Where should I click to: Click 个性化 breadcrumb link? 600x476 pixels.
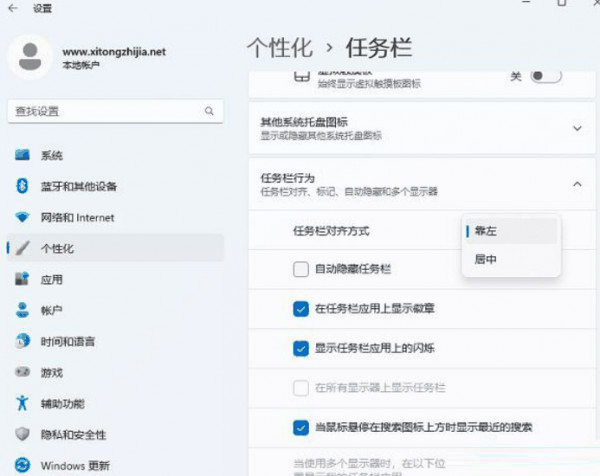(280, 48)
